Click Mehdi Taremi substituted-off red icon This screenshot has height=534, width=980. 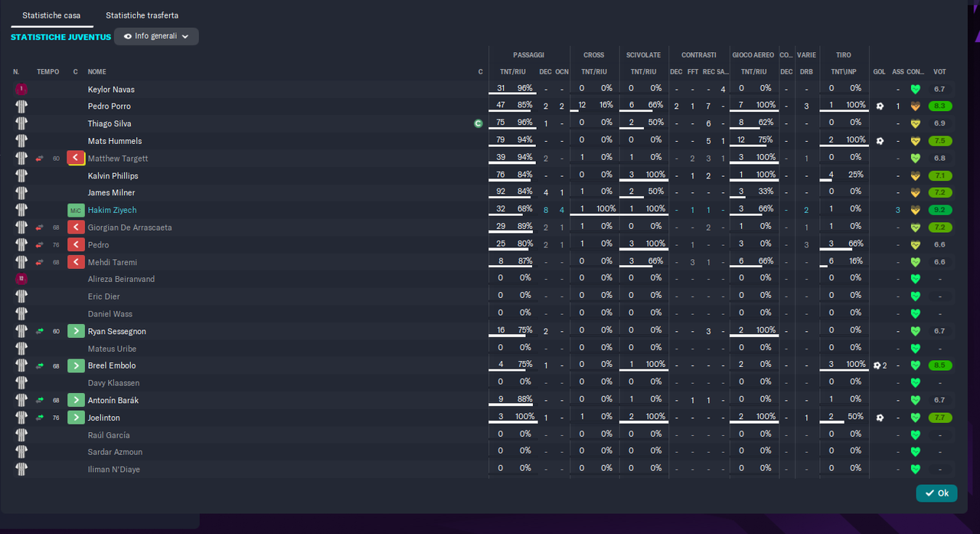(76, 262)
